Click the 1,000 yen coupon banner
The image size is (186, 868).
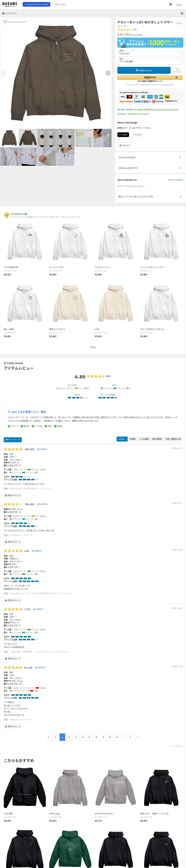coord(150,42)
